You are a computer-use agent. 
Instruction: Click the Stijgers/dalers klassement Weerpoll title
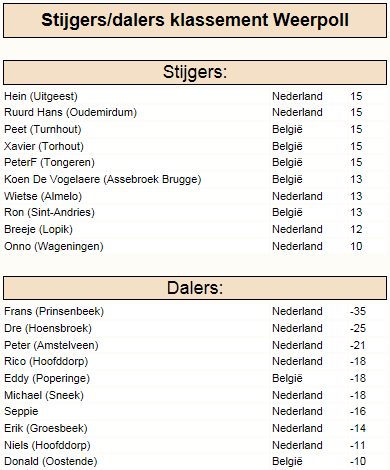(x=195, y=20)
